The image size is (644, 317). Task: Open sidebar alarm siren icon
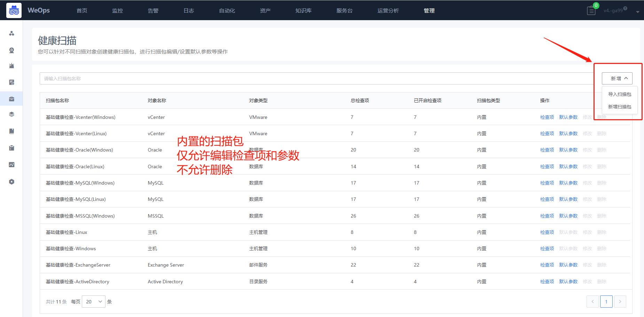point(11,66)
